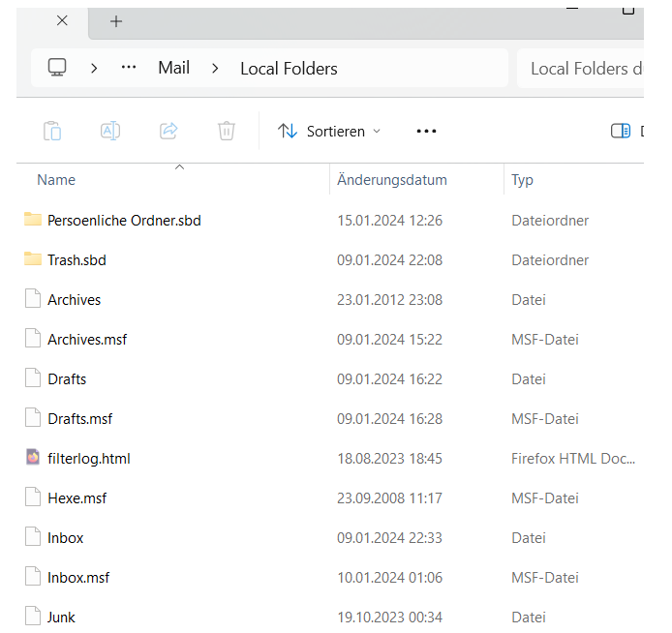
Task: Sort by the Name column header
Action: pyautogui.click(x=56, y=180)
